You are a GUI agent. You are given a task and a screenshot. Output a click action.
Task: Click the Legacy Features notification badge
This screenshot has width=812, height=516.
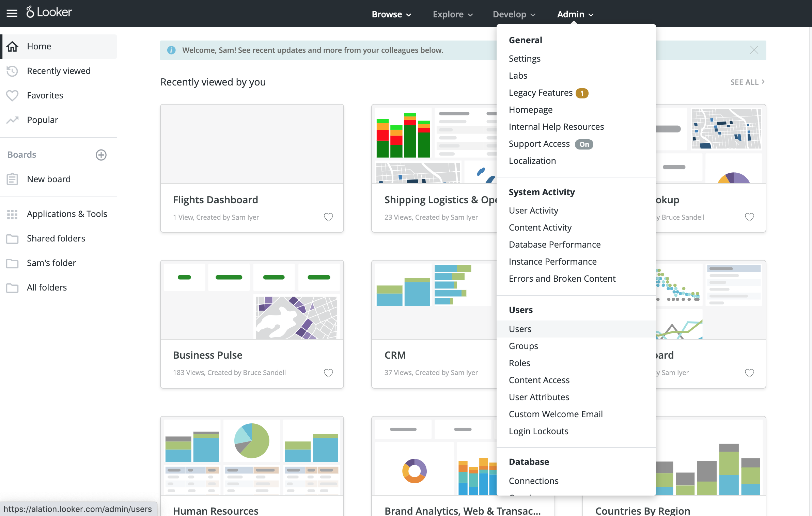click(x=582, y=93)
